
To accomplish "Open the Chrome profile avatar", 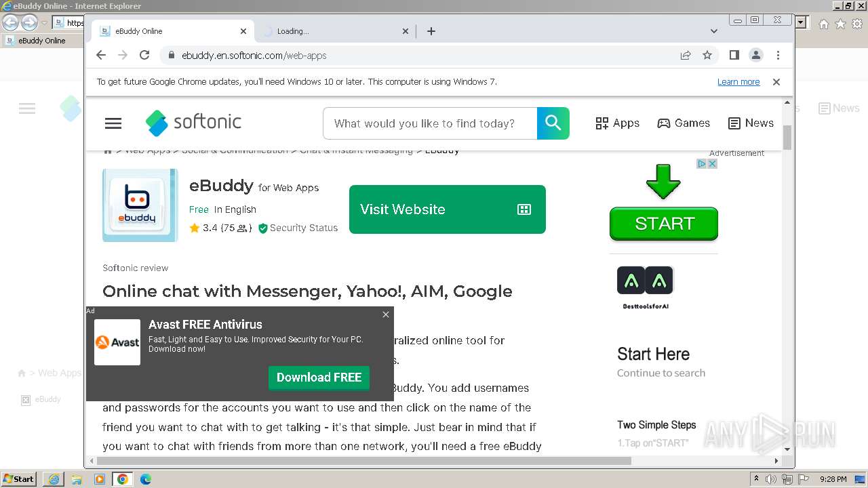I will 756,55.
